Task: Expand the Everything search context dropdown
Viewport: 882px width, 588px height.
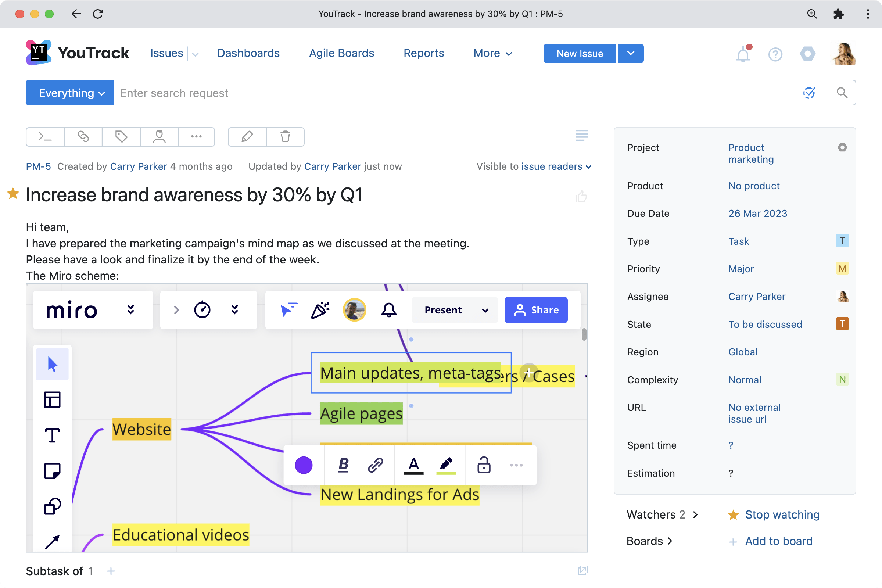Action: (70, 93)
